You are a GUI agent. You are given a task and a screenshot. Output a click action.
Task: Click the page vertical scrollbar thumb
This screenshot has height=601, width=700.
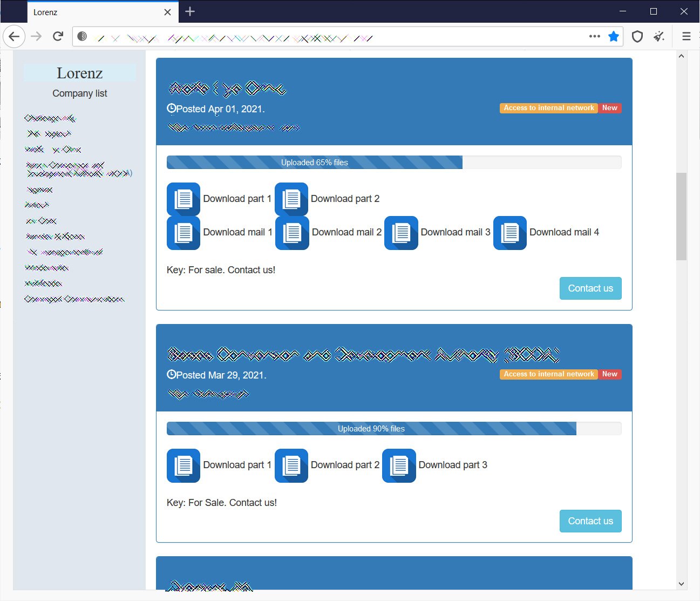[x=681, y=216]
